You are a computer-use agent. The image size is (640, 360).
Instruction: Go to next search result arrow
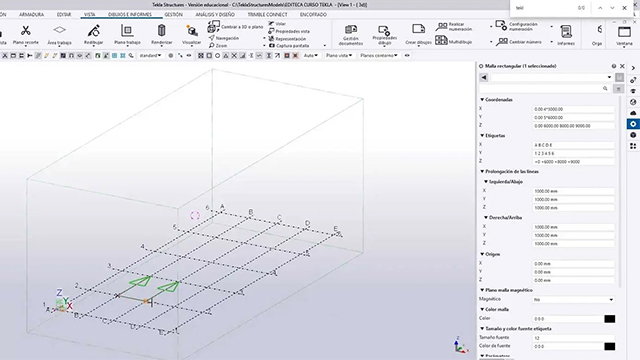(612, 8)
